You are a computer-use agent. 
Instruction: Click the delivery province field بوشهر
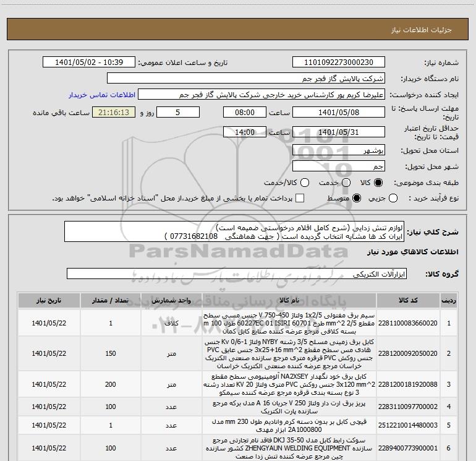339,150
